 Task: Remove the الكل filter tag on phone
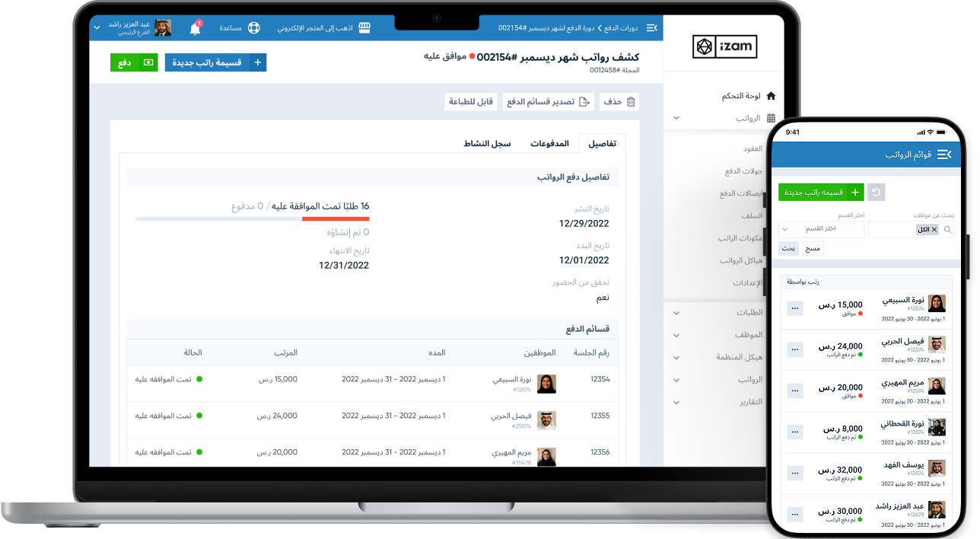point(934,229)
